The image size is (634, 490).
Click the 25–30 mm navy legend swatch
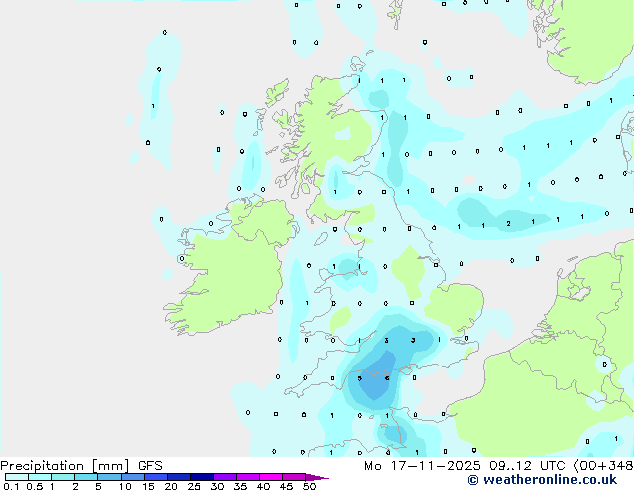point(202,477)
